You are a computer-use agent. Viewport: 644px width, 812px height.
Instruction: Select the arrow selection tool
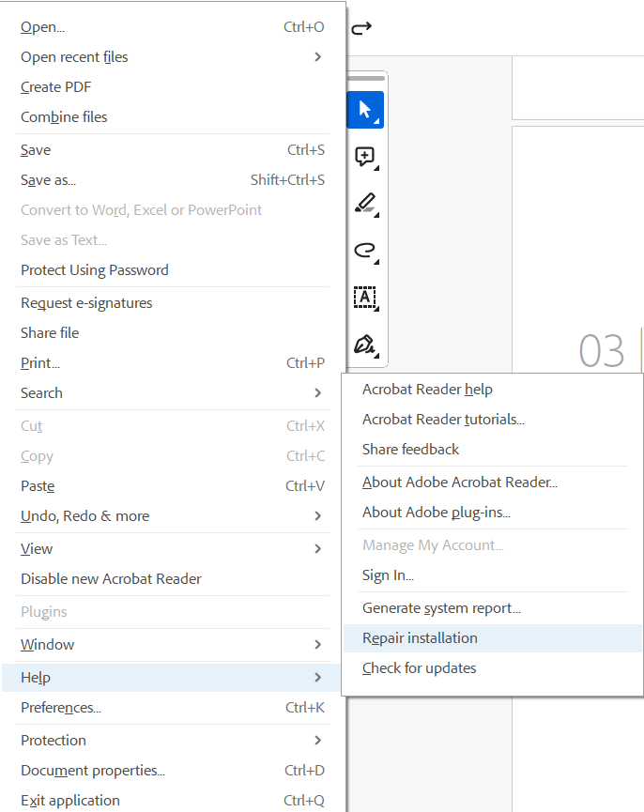[x=365, y=110]
